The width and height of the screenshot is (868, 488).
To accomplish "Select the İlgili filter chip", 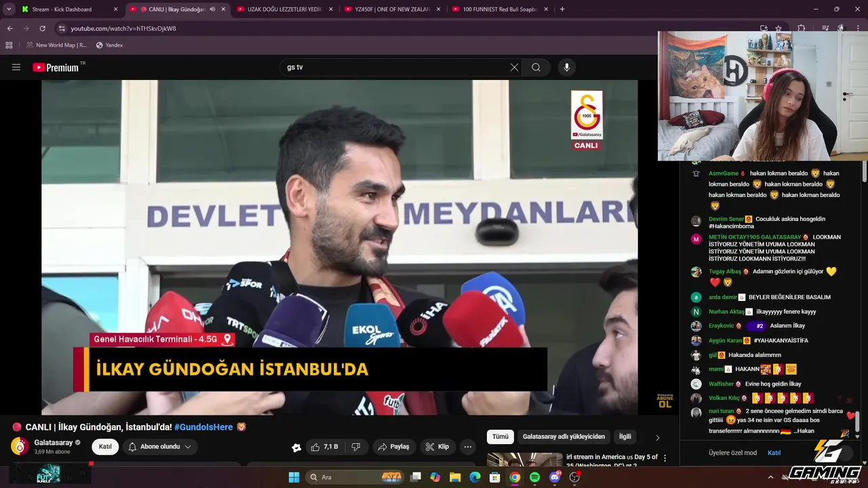I will (x=625, y=437).
